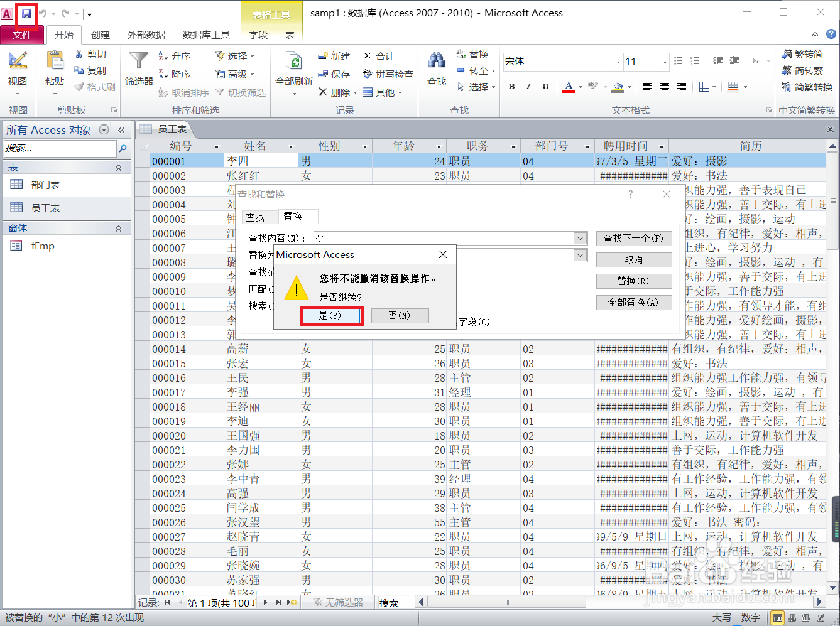
Task: Switch to 创建 ribbon tab
Action: (x=101, y=35)
